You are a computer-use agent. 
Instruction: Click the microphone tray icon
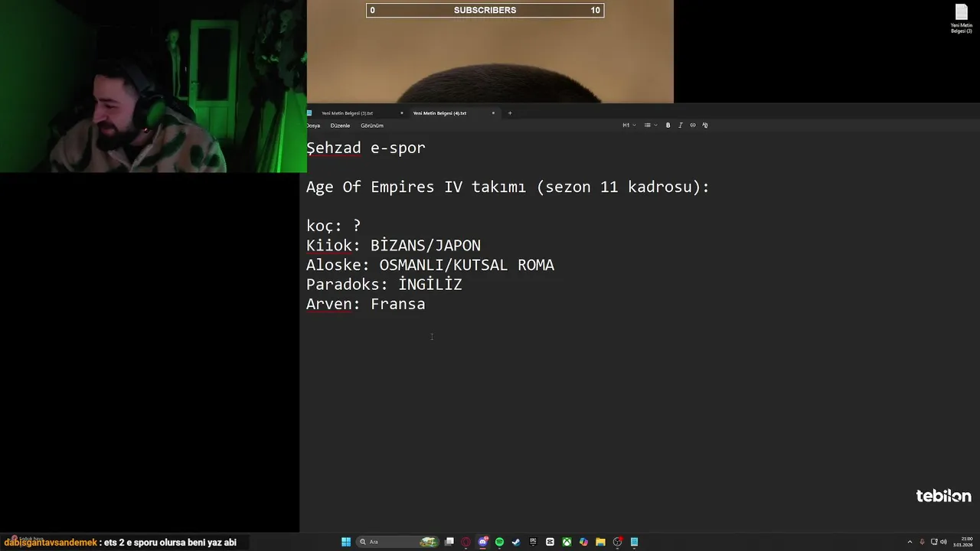922,542
